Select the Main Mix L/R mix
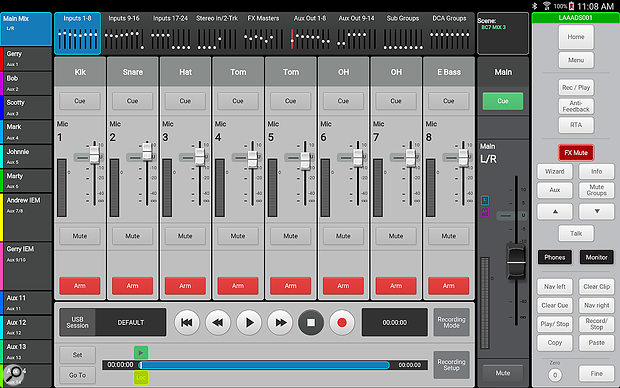 tap(26, 29)
